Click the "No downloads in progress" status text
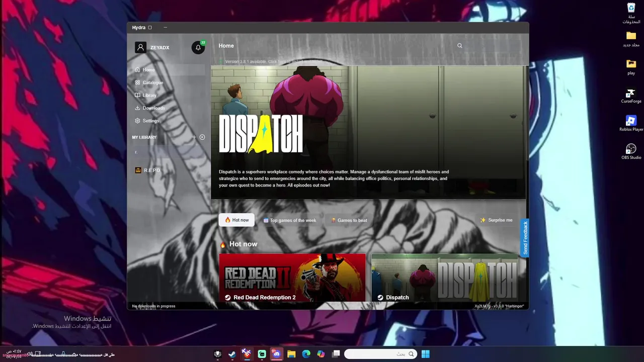 [x=153, y=306]
